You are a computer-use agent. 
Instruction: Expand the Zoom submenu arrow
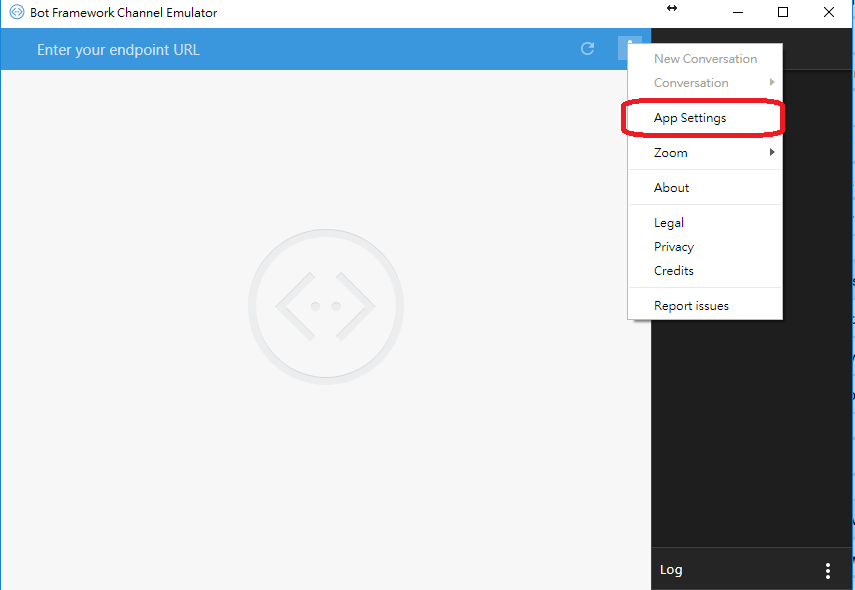click(x=772, y=152)
